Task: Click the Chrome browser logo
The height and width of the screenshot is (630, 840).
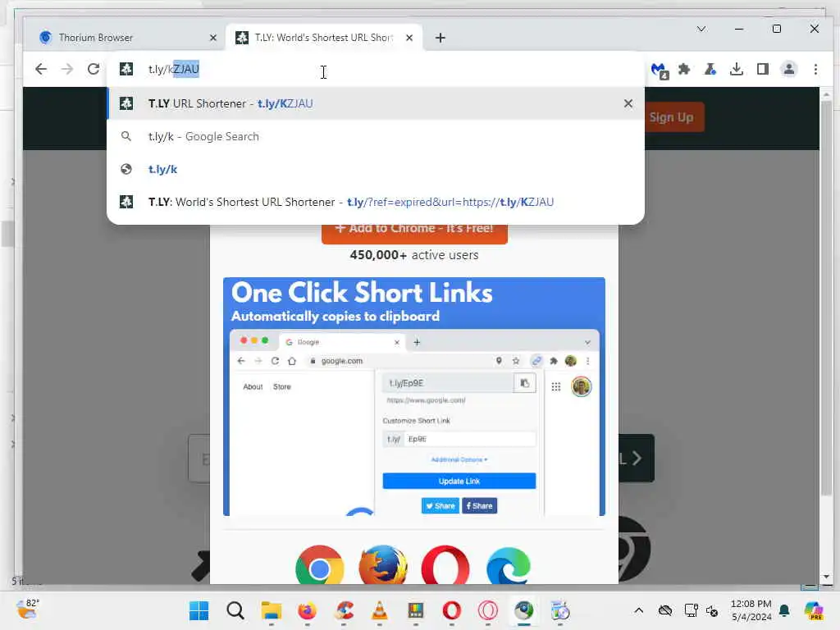Action: (x=319, y=566)
